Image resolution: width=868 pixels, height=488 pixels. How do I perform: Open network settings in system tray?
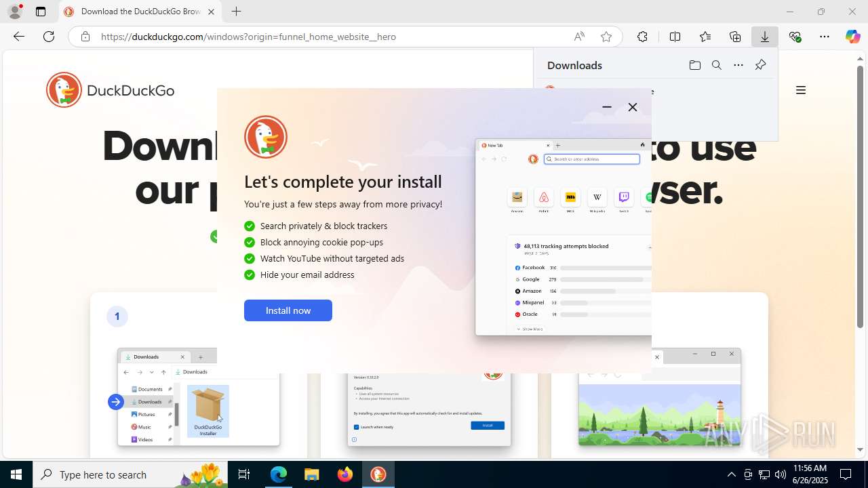point(764,474)
